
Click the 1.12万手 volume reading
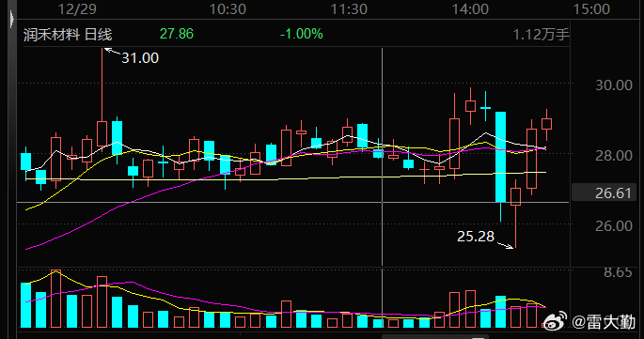point(541,35)
